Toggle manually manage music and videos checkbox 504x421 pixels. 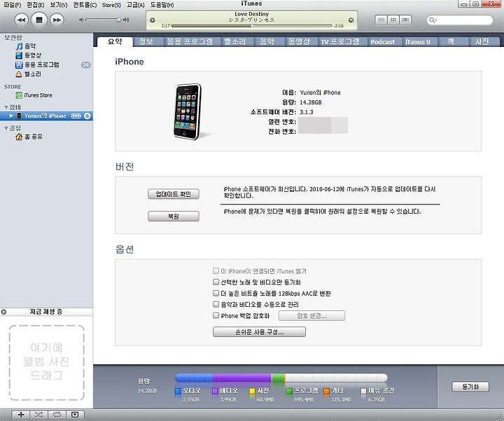tap(216, 304)
